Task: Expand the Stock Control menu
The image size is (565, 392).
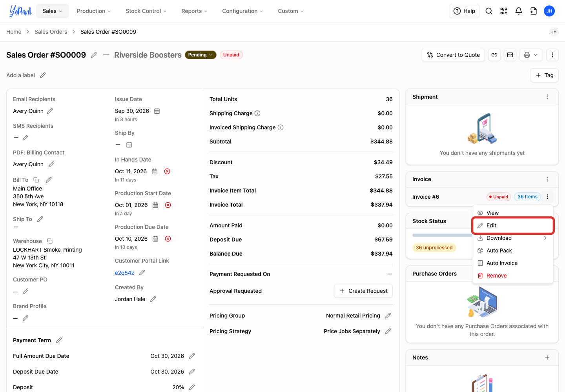Action: point(146,11)
